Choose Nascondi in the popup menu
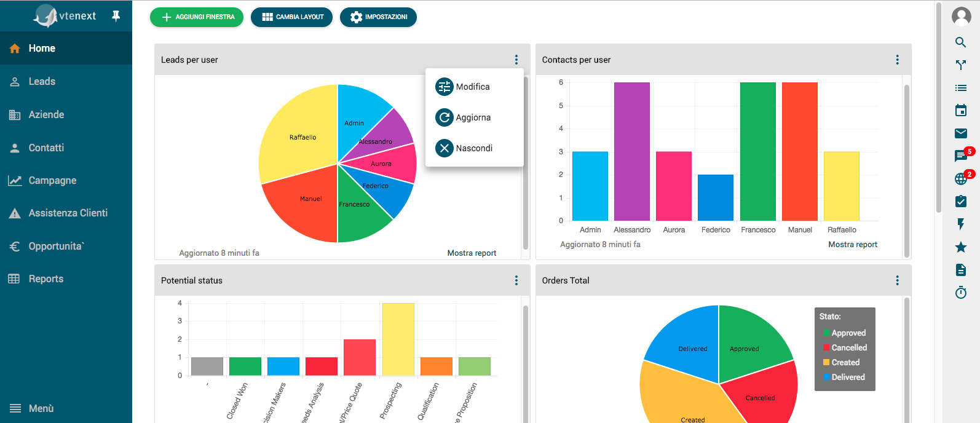This screenshot has height=423, width=980. [x=474, y=148]
